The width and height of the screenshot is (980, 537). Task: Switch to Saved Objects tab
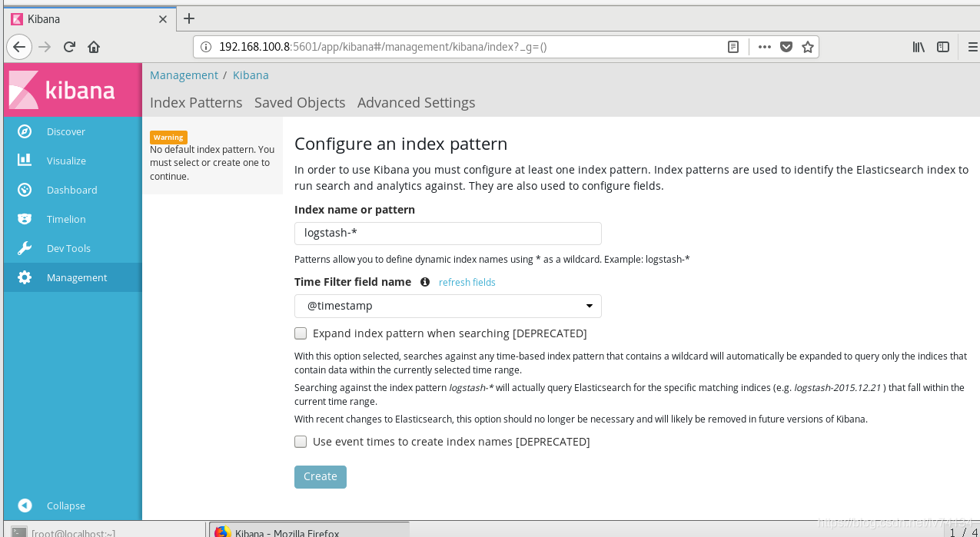click(300, 102)
